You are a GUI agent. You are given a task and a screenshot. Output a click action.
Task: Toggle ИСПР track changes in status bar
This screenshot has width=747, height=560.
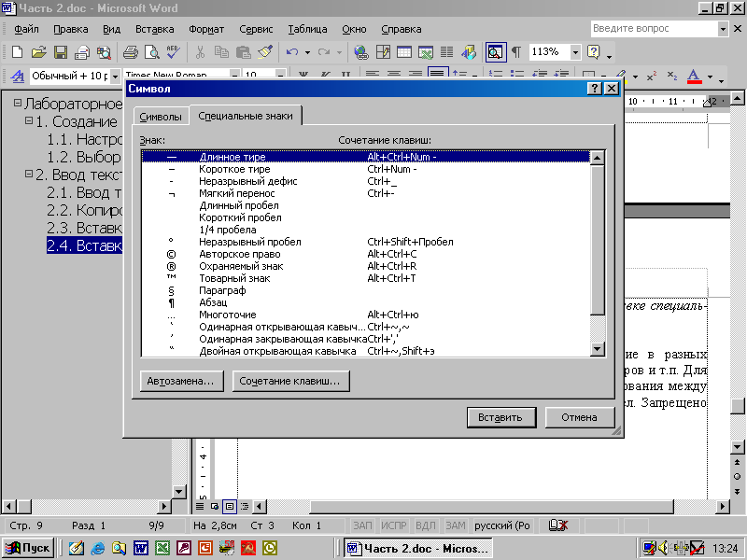pos(393,525)
